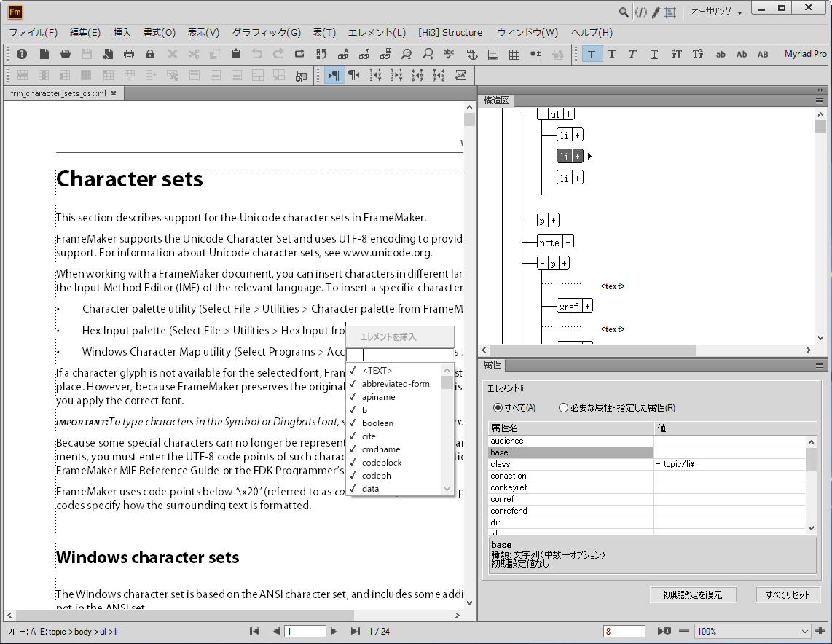Open the Myriad Pro font dropdown

805,54
